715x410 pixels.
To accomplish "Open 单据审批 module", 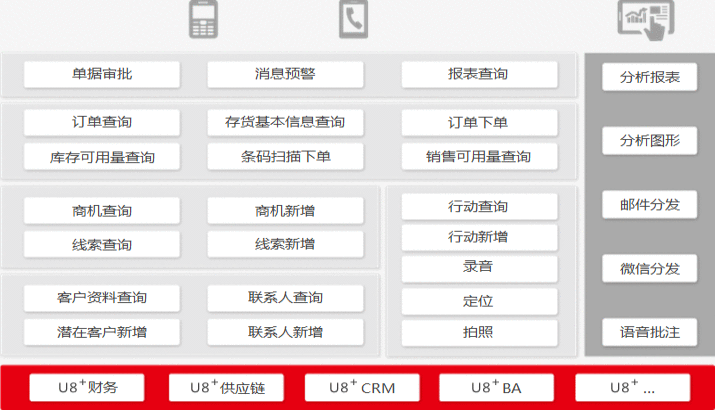I will [x=102, y=74].
